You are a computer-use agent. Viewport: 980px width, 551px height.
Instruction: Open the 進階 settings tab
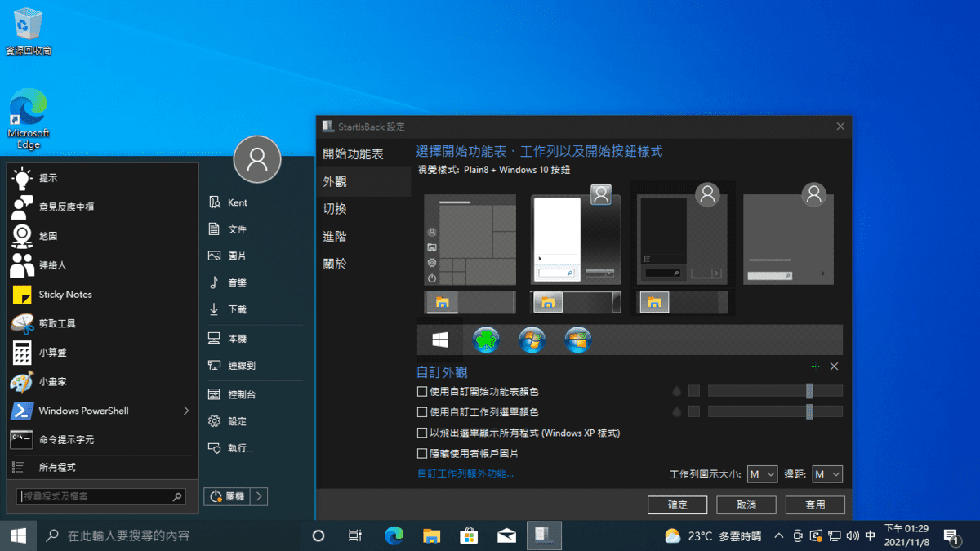coord(335,237)
